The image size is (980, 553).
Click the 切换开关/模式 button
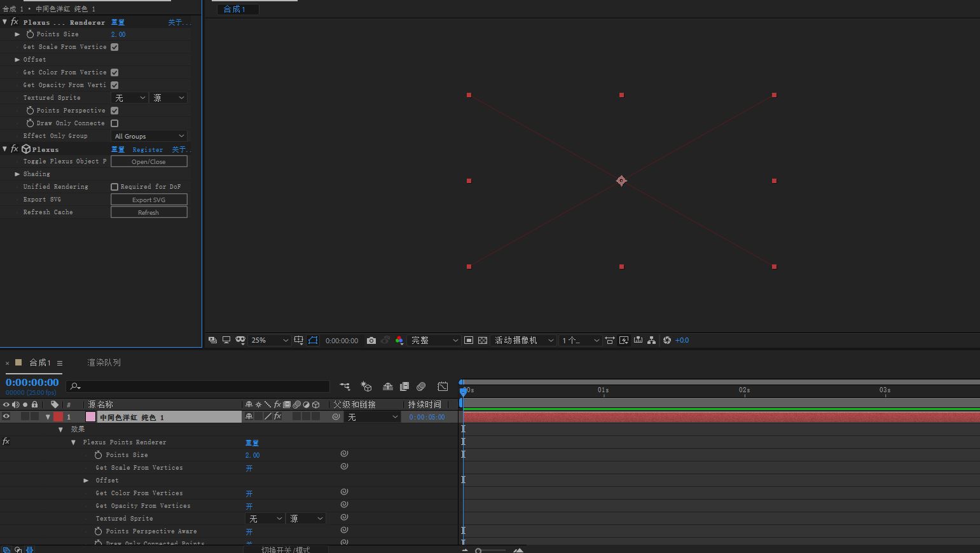coord(286,550)
